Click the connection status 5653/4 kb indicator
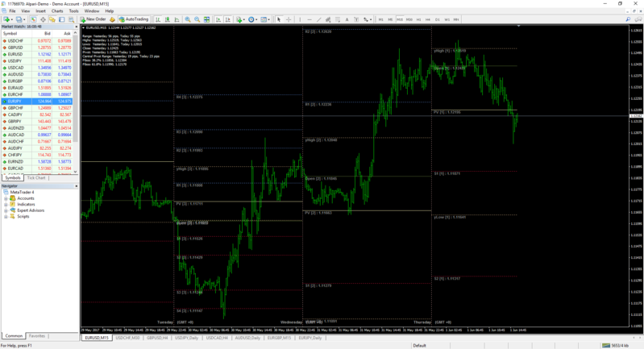This screenshot has width=644, height=349. coord(615,345)
